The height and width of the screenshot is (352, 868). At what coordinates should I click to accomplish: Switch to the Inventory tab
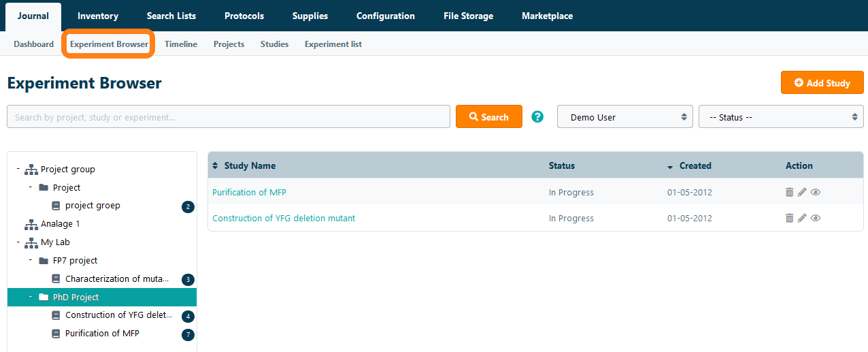coord(97,16)
